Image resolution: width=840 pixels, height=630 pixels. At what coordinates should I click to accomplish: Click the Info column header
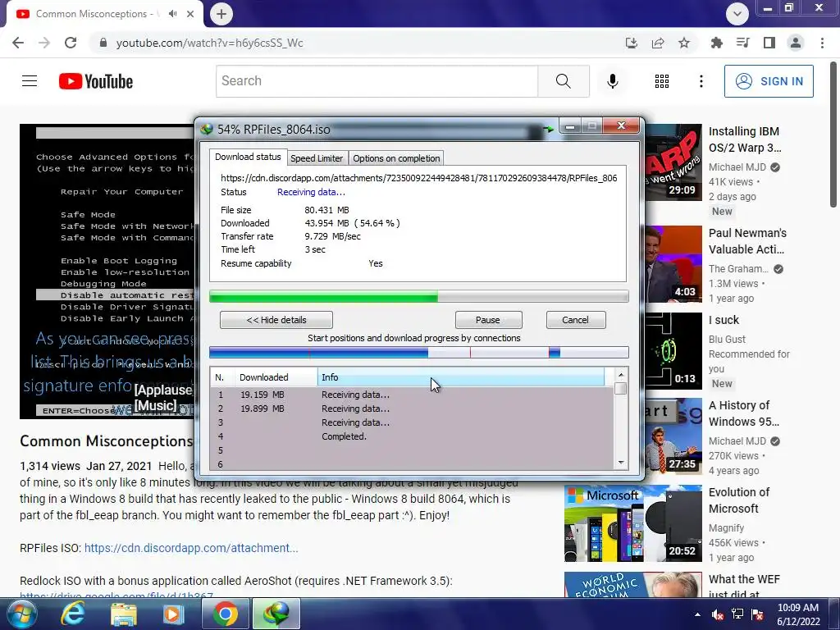click(x=461, y=377)
